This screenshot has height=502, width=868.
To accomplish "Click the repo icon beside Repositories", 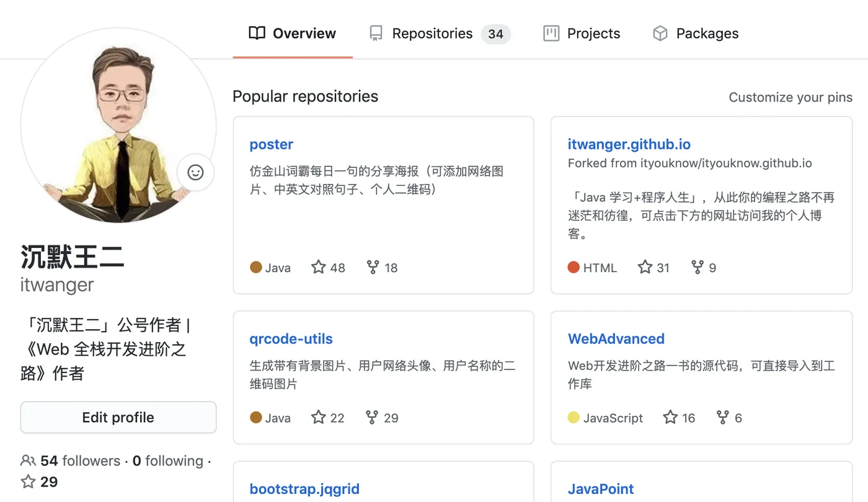I will (376, 33).
